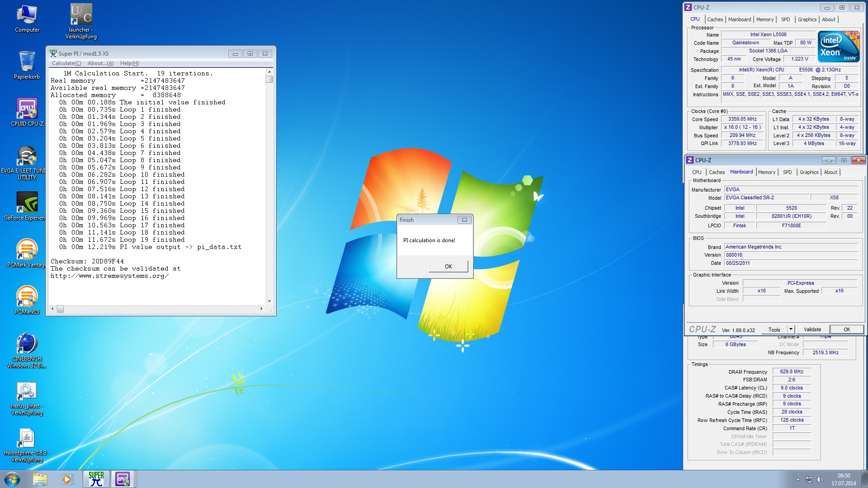Click the Validate button in CPU-Z
Image resolution: width=868 pixels, height=488 pixels.
pos(812,329)
